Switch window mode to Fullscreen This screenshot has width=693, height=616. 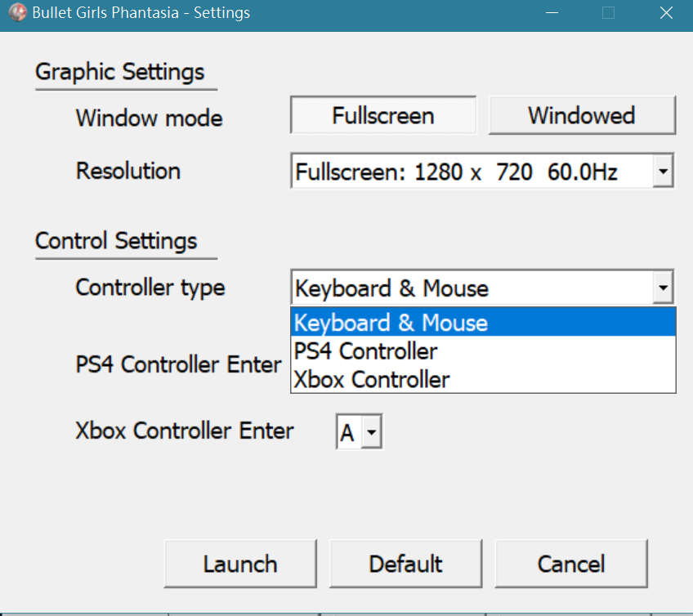(x=382, y=116)
